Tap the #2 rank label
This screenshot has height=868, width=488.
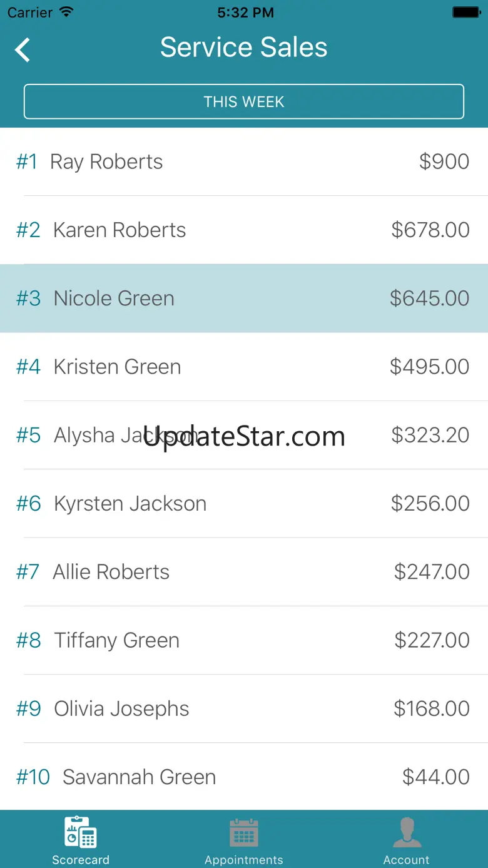click(28, 230)
